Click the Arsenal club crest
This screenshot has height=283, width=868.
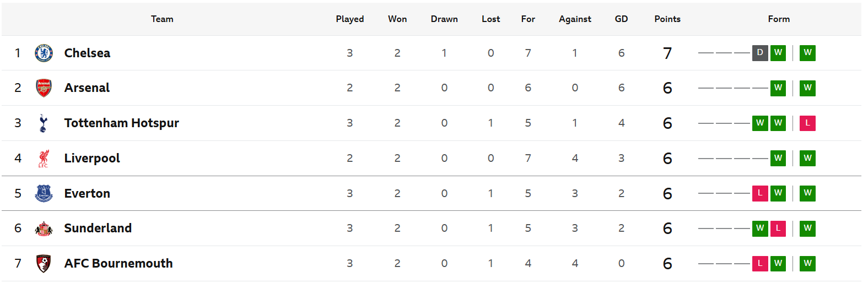(44, 88)
